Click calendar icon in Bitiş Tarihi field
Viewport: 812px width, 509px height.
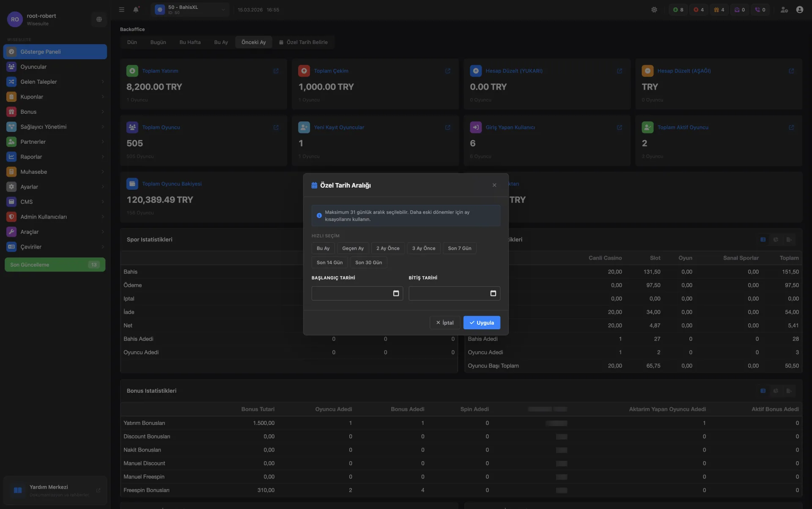tap(493, 293)
